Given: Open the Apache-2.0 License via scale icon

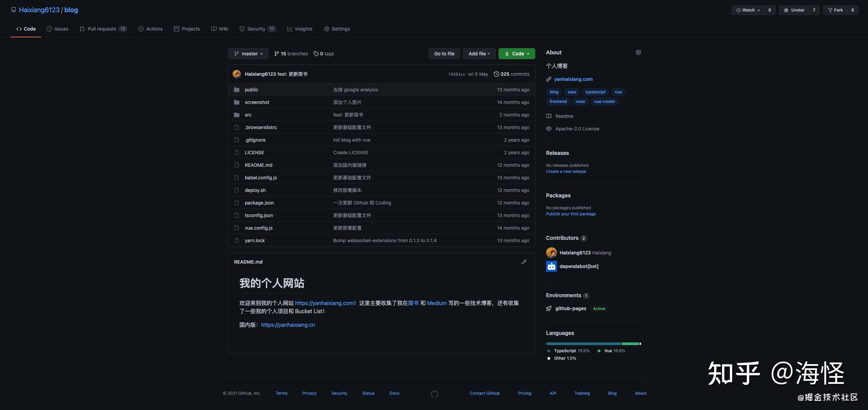Looking at the screenshot, I should (x=548, y=129).
